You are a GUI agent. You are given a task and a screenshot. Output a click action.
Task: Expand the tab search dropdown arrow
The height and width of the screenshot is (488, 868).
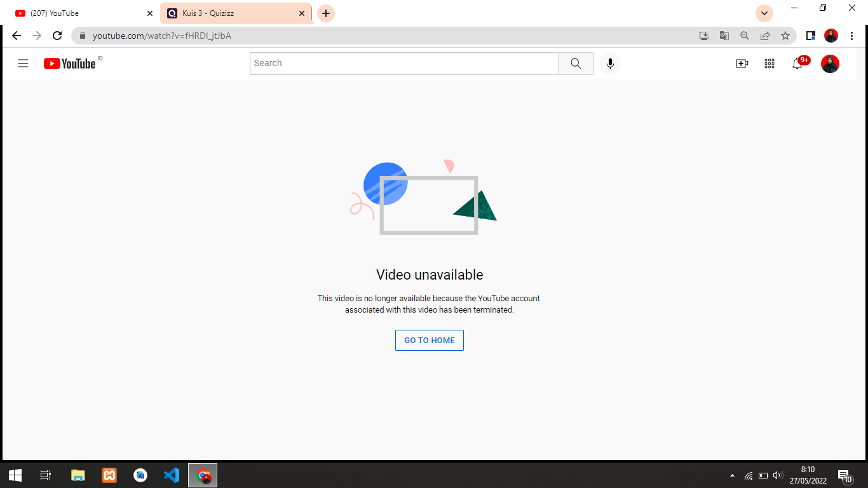[764, 13]
